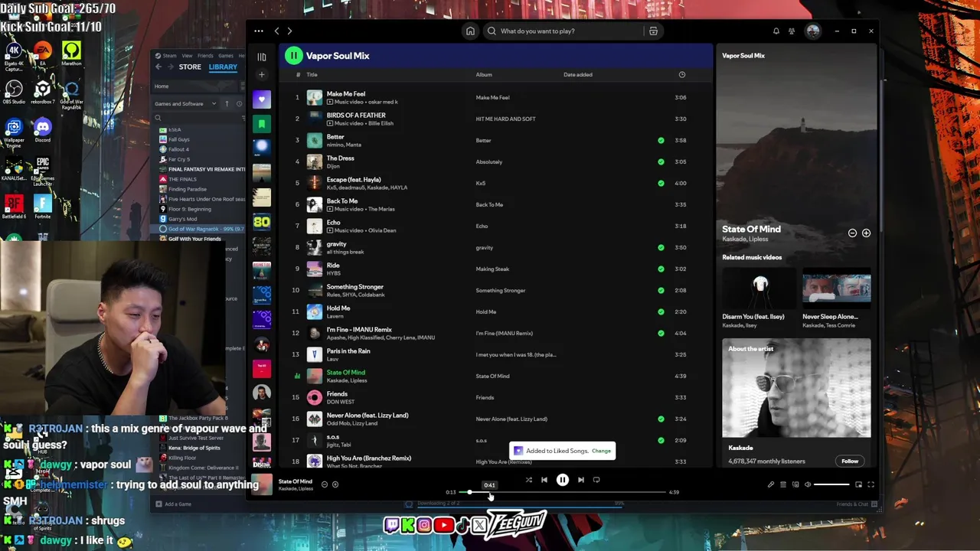
Task: Toggle saved checkmark for Escape (feat. Hayla)
Action: click(661, 184)
